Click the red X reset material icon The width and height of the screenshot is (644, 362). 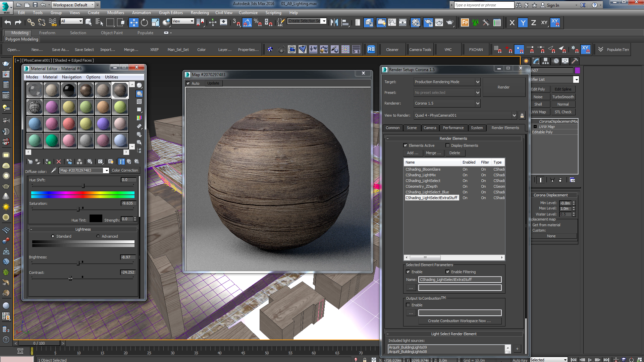pos(59,162)
